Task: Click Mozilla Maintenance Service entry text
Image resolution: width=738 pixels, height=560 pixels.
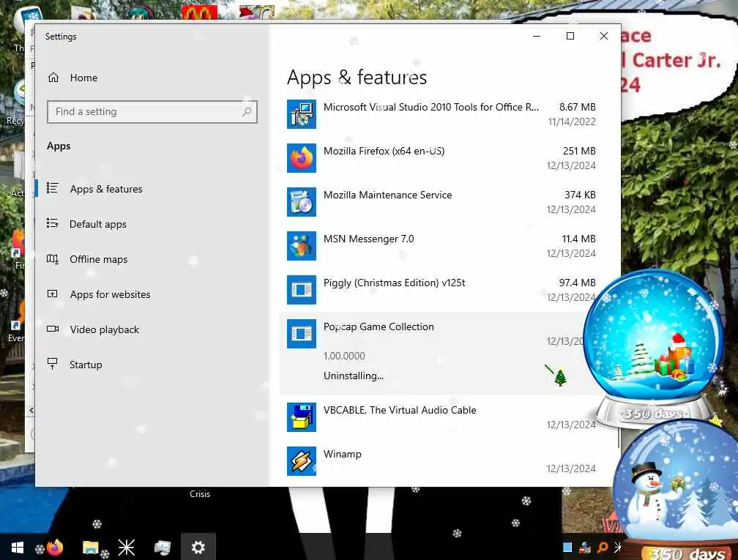Action: coord(387,195)
